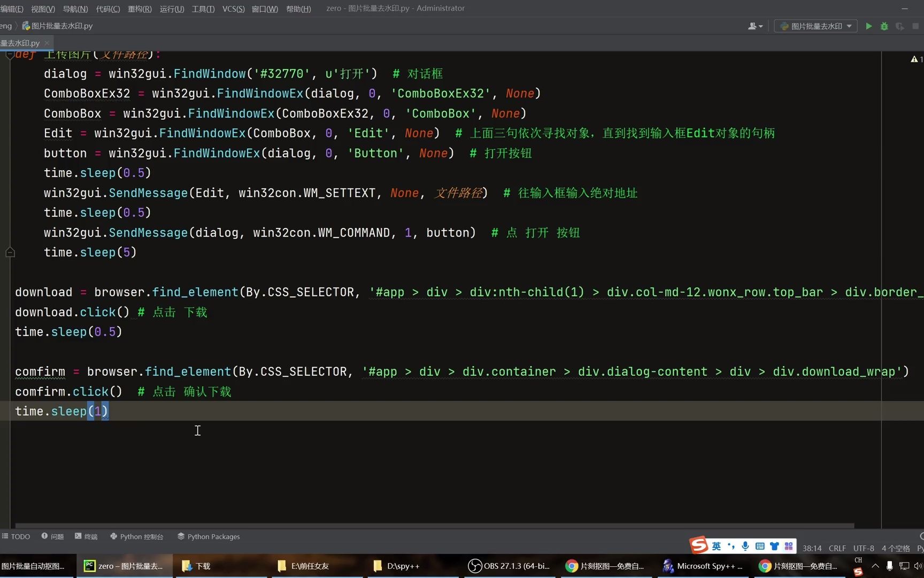Run with coverage using the shield icon
Screen dimensions: 924x578
[x=899, y=26]
